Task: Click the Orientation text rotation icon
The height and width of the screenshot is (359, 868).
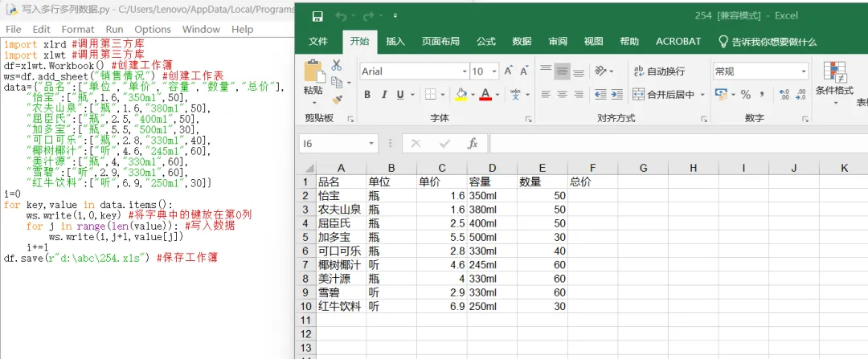Action: point(601,71)
